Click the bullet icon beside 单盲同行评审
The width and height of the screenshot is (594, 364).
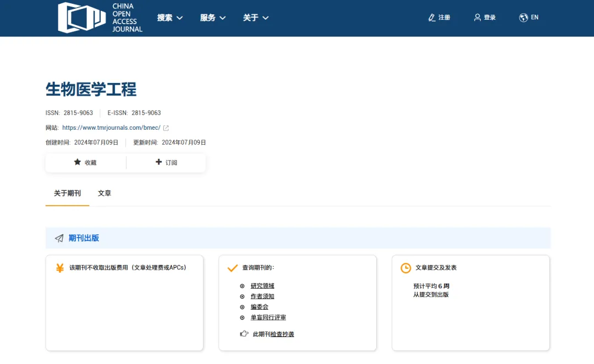[x=242, y=318]
